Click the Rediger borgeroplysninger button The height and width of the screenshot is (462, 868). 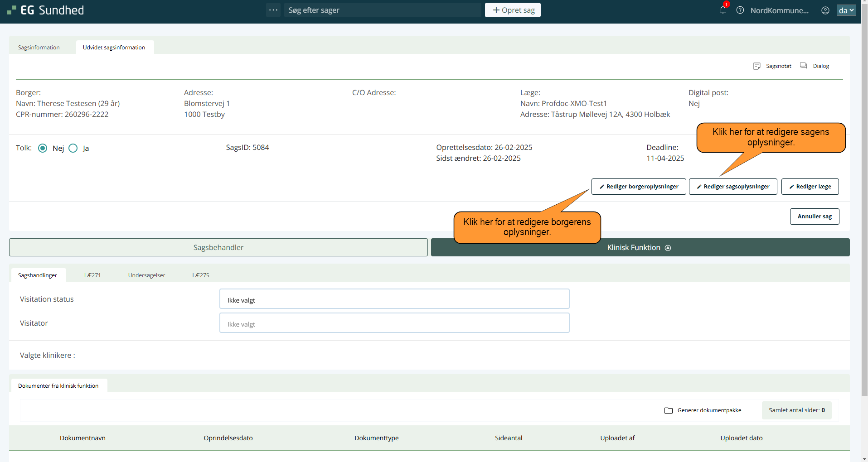(638, 187)
